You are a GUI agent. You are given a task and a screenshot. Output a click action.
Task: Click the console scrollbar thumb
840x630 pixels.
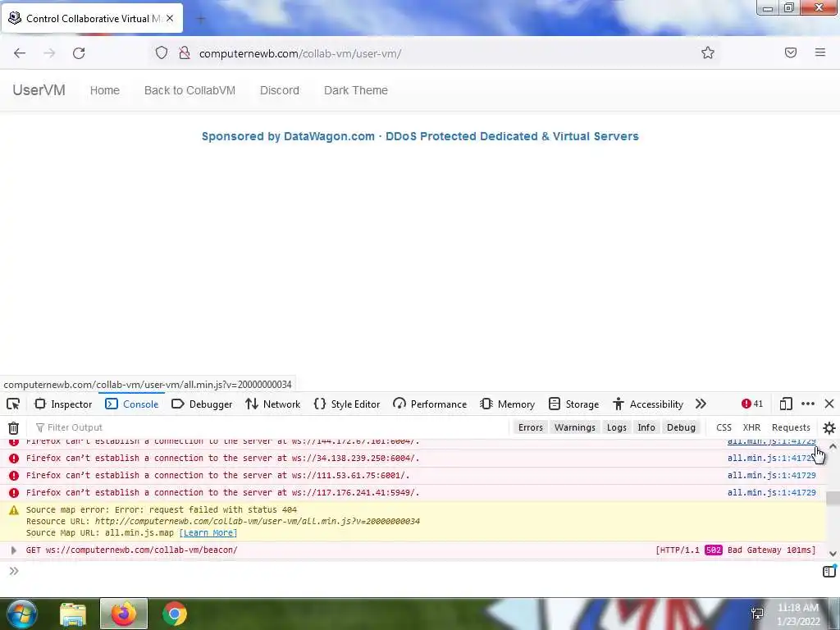(x=833, y=498)
